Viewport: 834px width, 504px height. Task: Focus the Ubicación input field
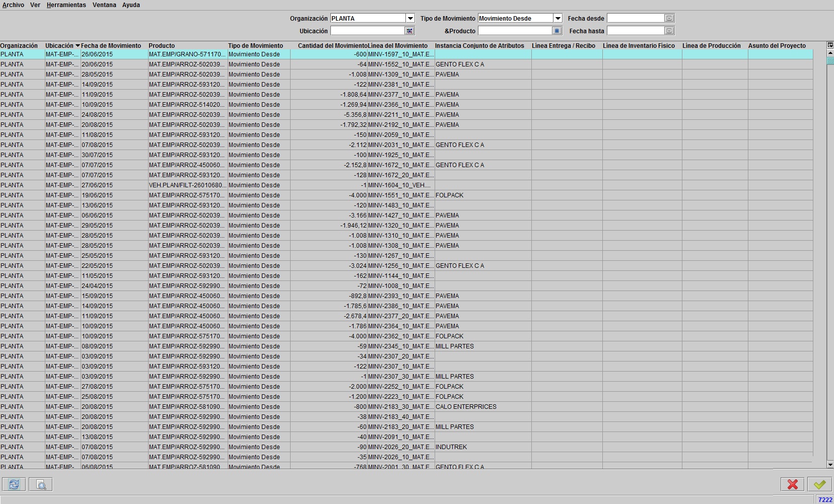368,31
